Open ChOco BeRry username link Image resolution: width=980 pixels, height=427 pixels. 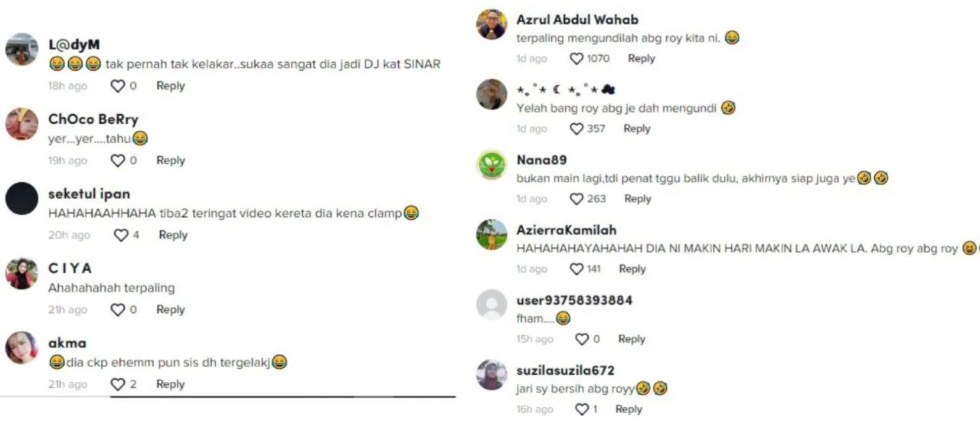pos(93,119)
